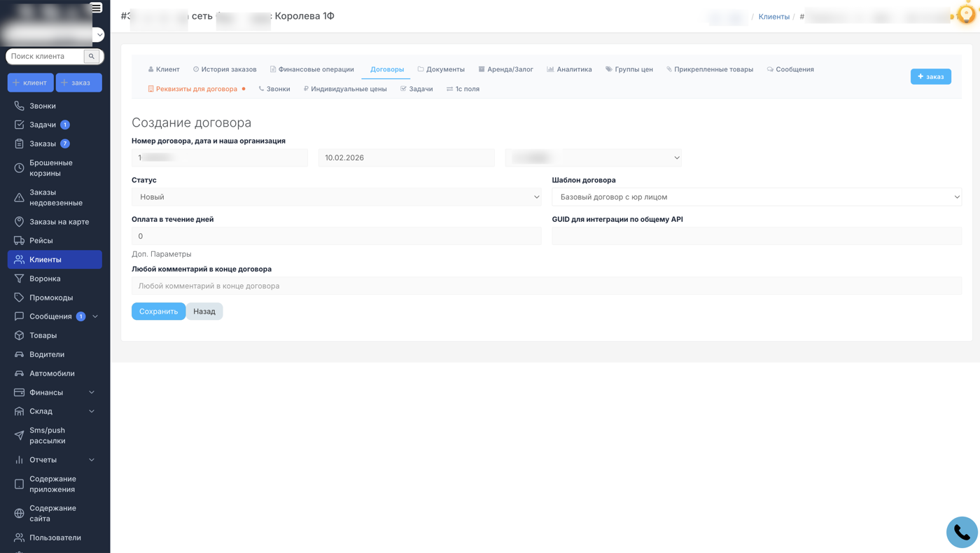This screenshot has width=980, height=553.
Task: Click the Назад button
Action: tap(204, 311)
